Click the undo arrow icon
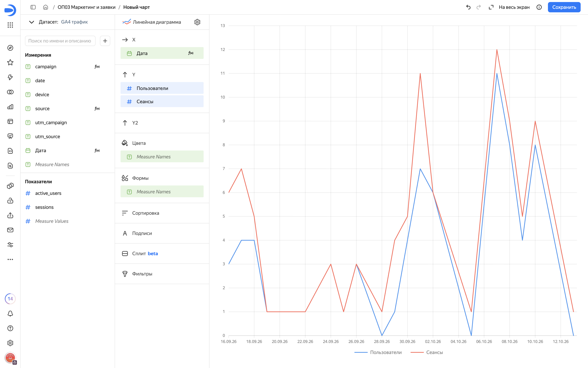The height and width of the screenshot is (368, 588). [468, 7]
